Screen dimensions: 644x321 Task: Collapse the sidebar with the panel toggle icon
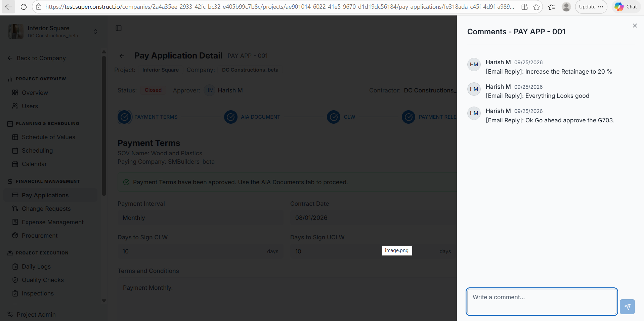click(119, 28)
